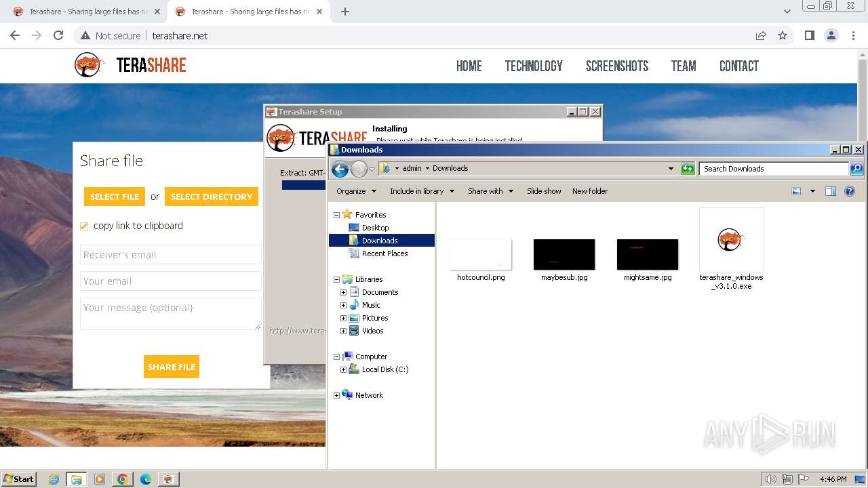Open address bar history dropdown in Explorer
Image resolution: width=868 pixels, height=488 pixels.
[x=671, y=169]
